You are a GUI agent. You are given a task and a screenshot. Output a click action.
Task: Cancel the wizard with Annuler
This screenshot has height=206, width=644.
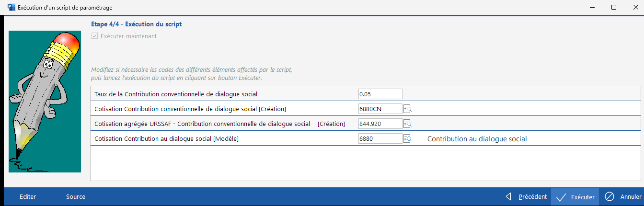(623, 197)
